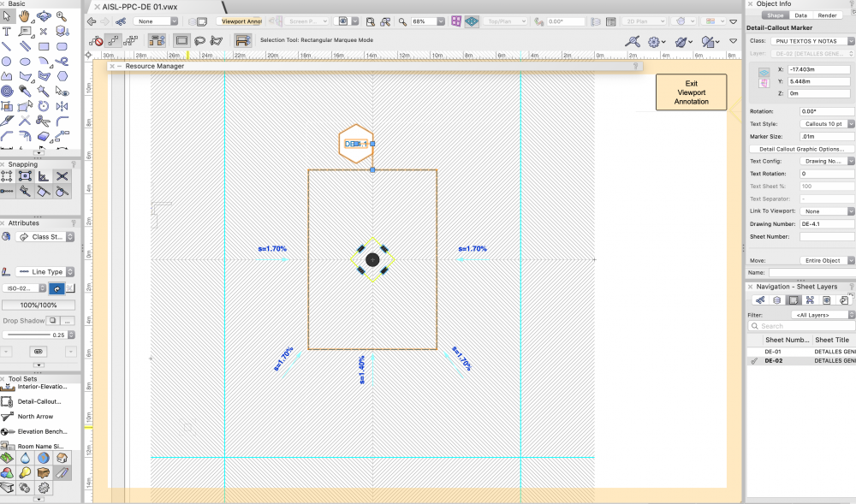Select the Detail-Callout tool

pos(40,401)
